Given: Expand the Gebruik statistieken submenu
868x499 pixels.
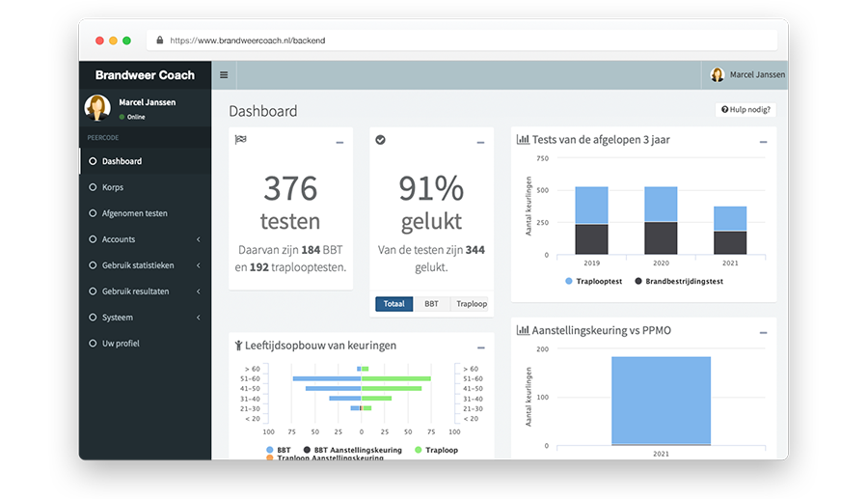Looking at the screenshot, I should 198,265.
